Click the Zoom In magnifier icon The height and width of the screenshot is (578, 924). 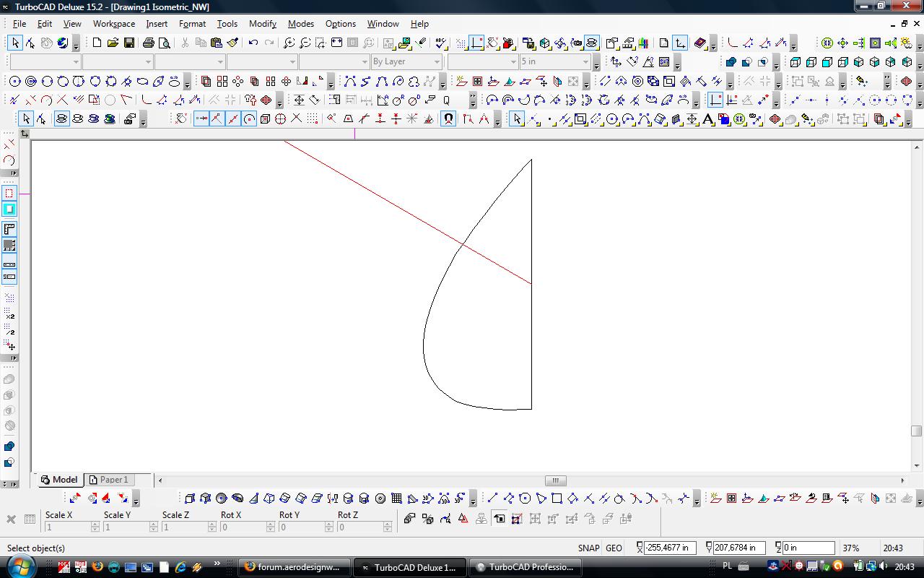[x=289, y=43]
